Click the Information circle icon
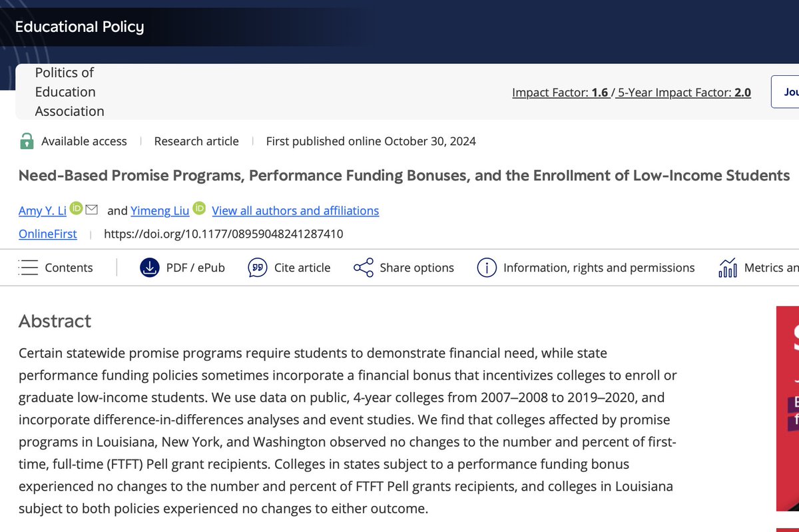The width and height of the screenshot is (799, 532). (x=487, y=268)
